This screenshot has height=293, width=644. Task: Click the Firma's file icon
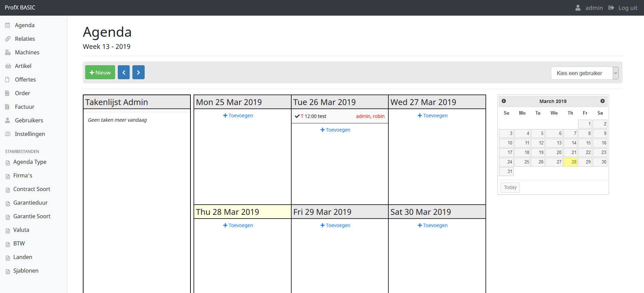tap(8, 176)
